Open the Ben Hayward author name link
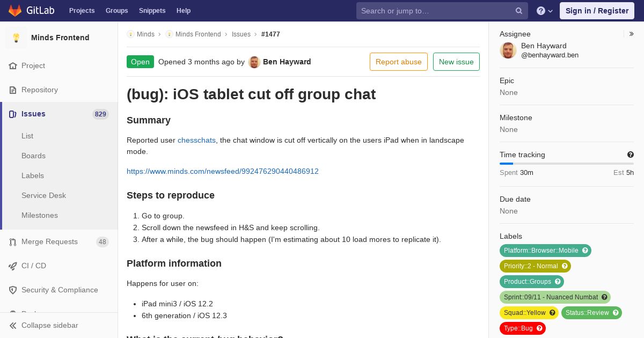The width and height of the screenshot is (644, 338). click(287, 62)
